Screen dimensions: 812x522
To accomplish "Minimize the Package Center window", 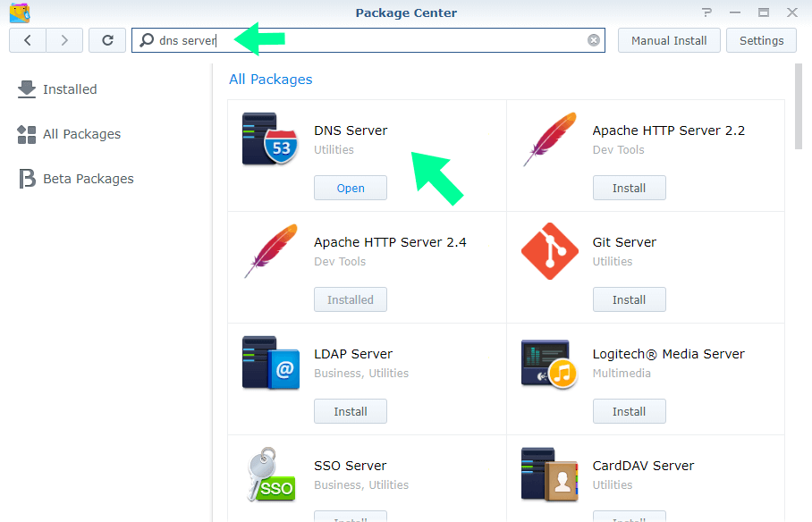I will pyautogui.click(x=735, y=13).
